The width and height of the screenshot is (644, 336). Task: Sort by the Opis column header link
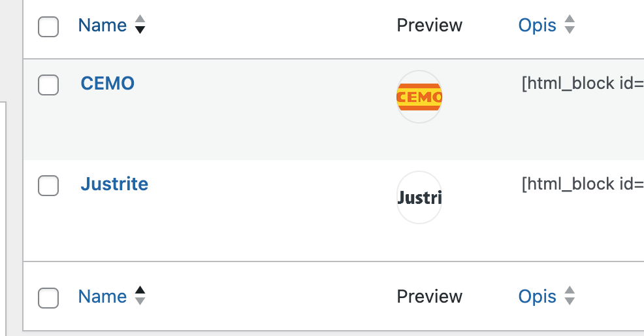point(537,25)
